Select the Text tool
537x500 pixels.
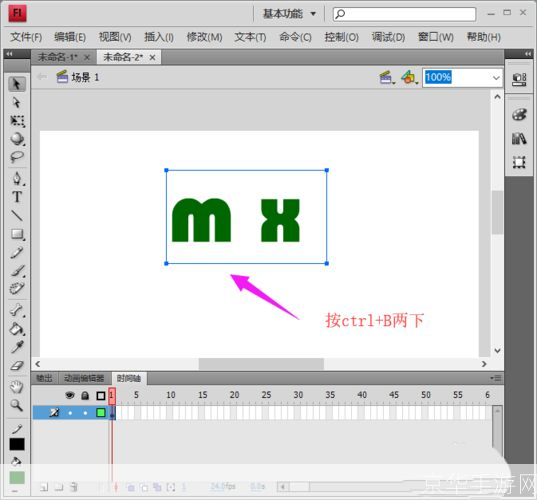[17, 197]
